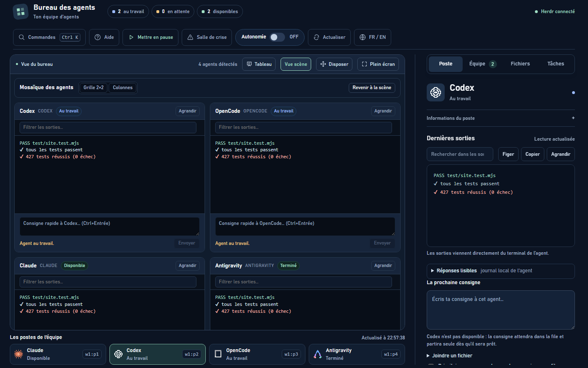Select the Claude post card
588x368 pixels.
tap(58, 354)
